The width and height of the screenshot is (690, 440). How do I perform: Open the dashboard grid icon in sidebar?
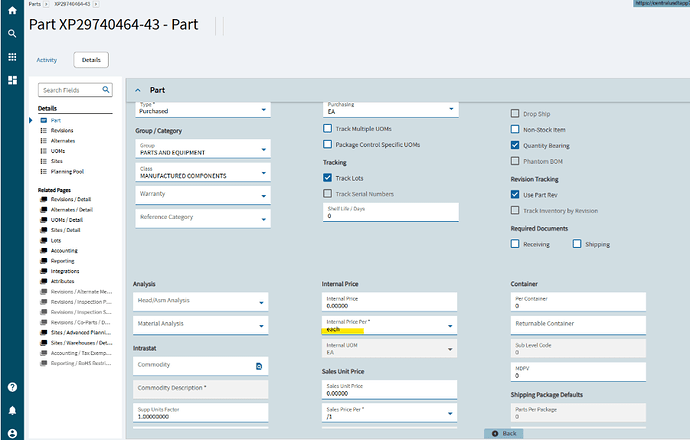point(12,80)
